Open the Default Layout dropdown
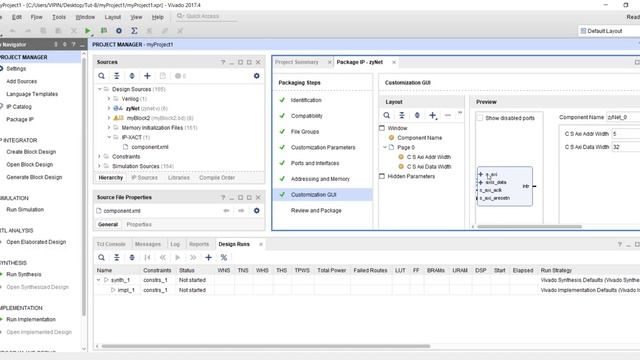The height and width of the screenshot is (360, 640). pyautogui.click(x=609, y=31)
